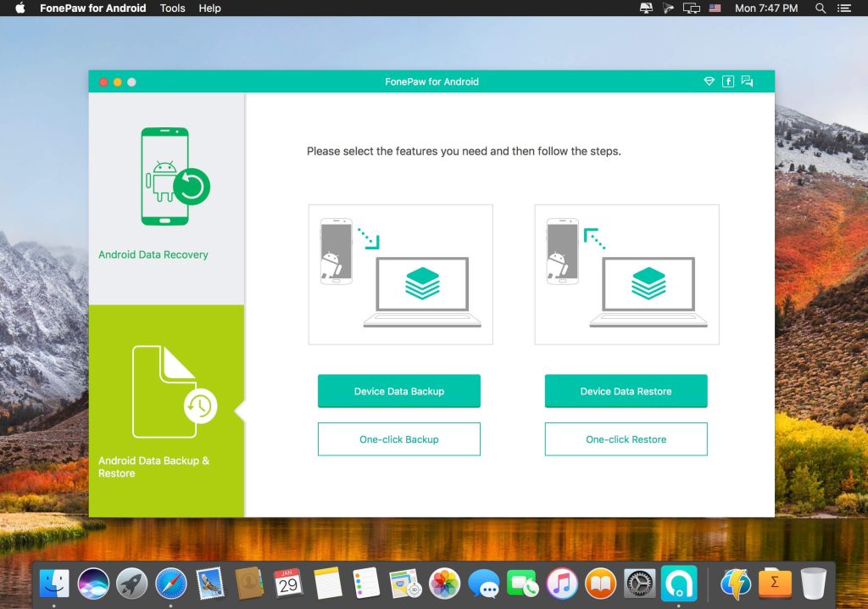The height and width of the screenshot is (609, 868).
Task: Open Notification Center from the menu bar
Action: coord(845,8)
